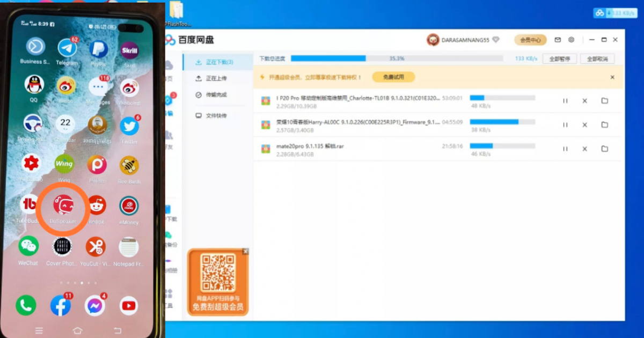This screenshot has width=644, height=338.
Task: Click the progress bar showing 46 KB/s
Action: (x=502, y=145)
